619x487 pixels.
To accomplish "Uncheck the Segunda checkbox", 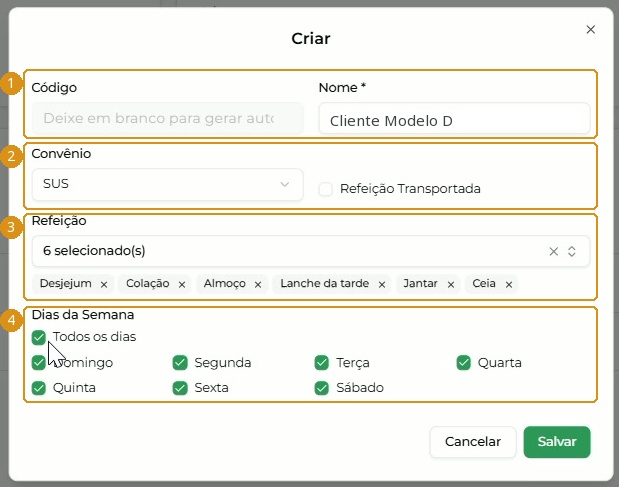I will tap(180, 363).
